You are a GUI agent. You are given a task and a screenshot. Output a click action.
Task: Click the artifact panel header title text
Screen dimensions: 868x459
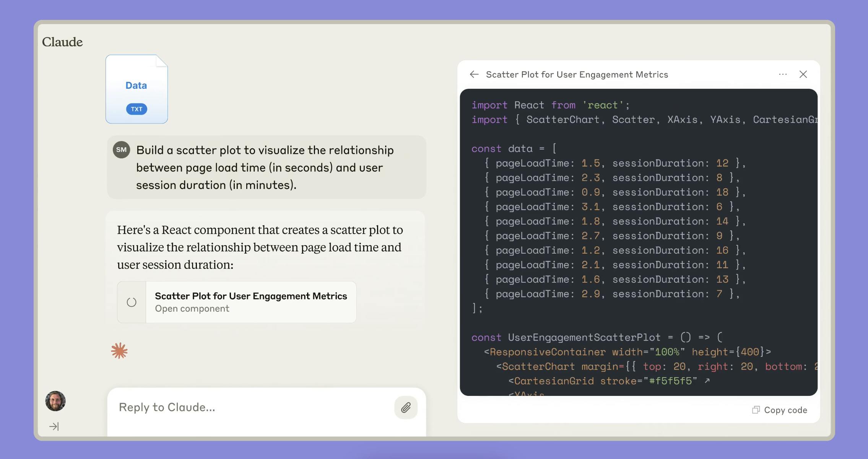click(577, 75)
